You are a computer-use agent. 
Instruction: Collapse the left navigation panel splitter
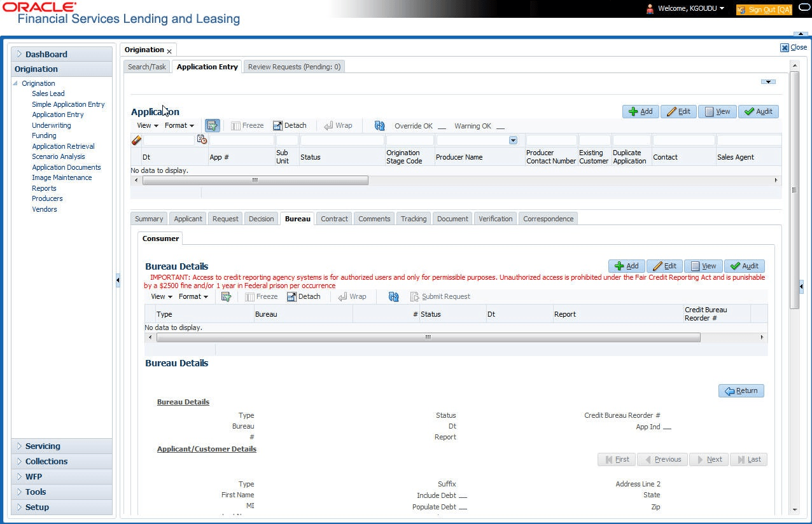118,280
